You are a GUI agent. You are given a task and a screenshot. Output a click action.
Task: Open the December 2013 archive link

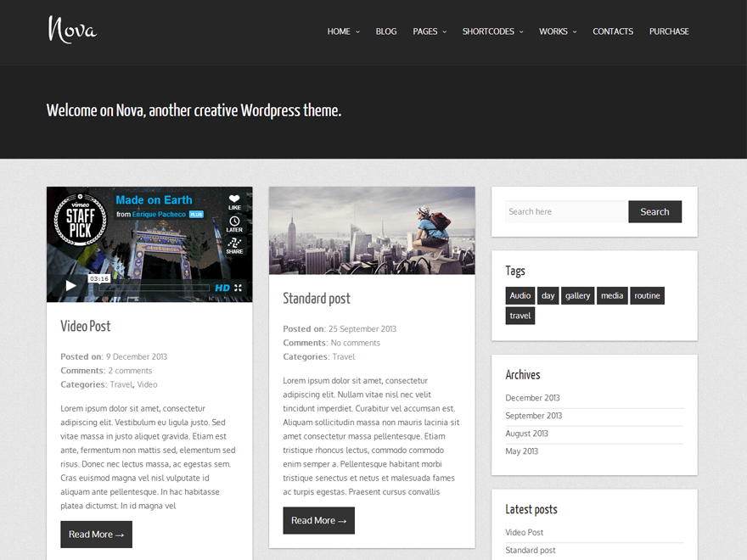click(x=532, y=398)
